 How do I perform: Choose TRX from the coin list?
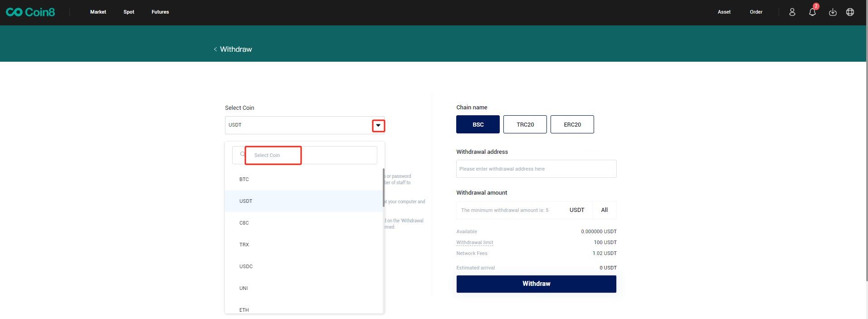(244, 245)
